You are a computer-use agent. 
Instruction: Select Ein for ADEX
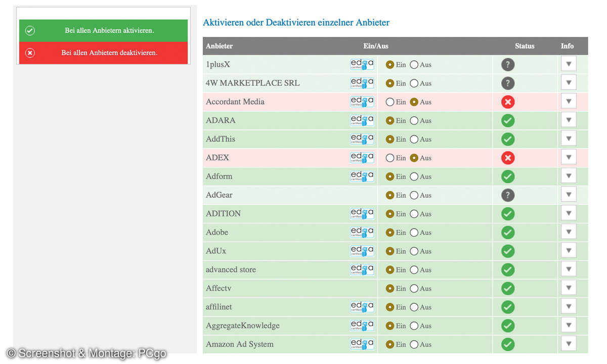[x=390, y=158]
